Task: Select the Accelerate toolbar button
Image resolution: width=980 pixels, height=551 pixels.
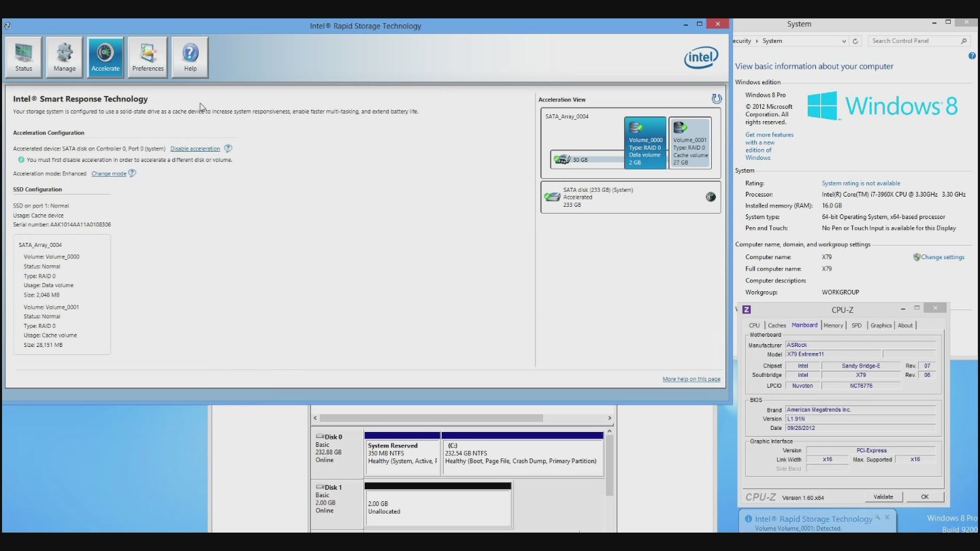Action: click(105, 57)
